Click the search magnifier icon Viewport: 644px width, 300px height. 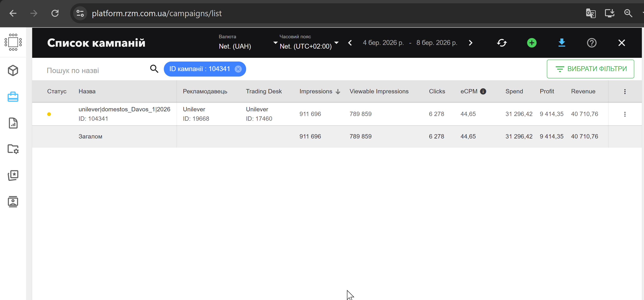[154, 69]
